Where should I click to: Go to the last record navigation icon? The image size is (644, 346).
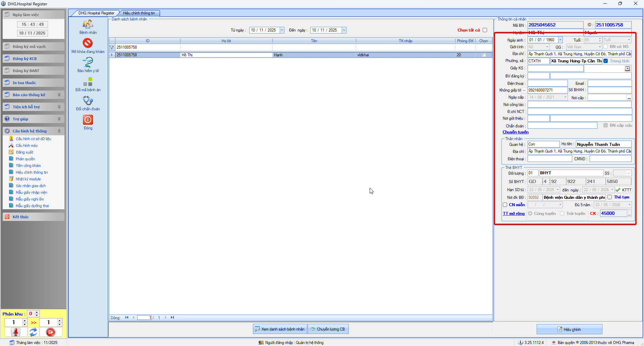pyautogui.click(x=172, y=318)
